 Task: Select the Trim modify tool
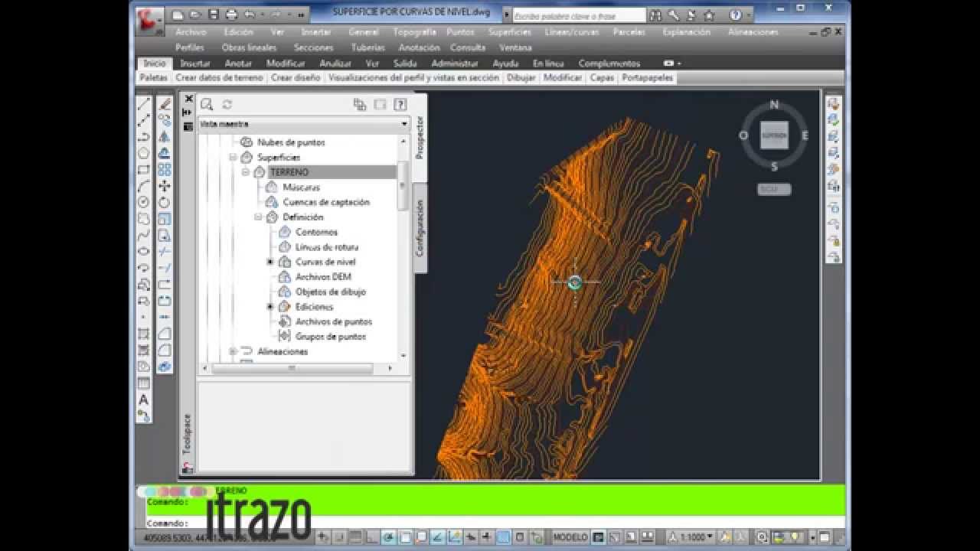(x=164, y=252)
